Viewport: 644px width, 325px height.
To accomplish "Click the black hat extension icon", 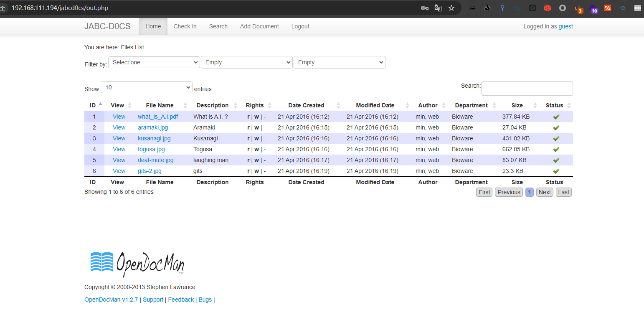I will [x=472, y=8].
